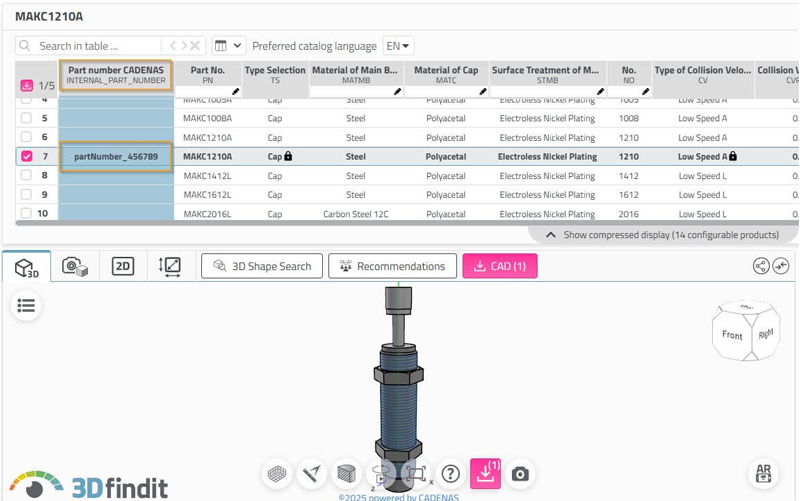
Task: Click the Search in table field
Action: (97, 46)
